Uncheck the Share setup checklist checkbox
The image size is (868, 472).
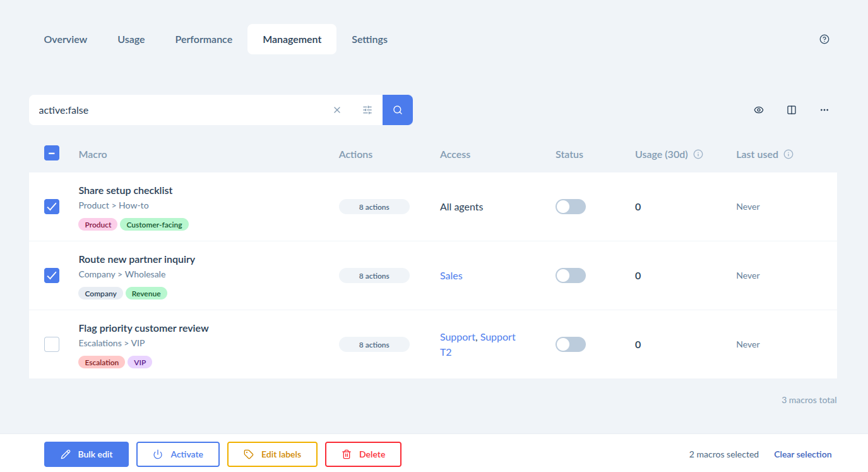[52, 207]
